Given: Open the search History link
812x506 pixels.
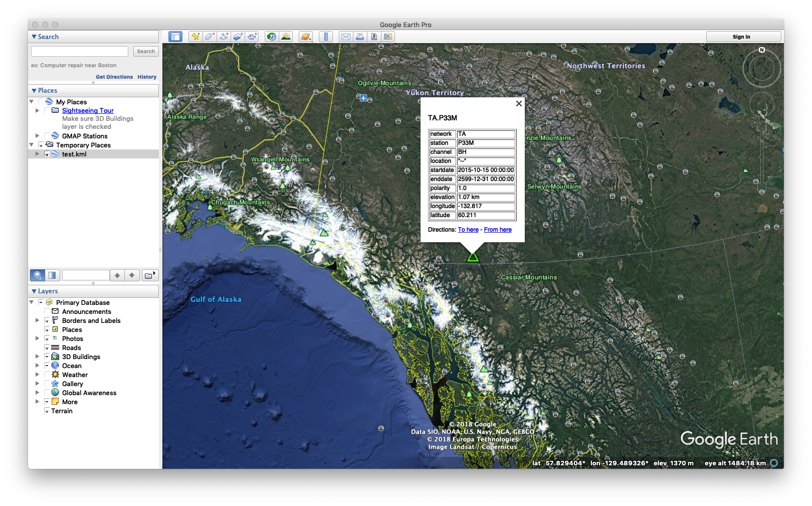Looking at the screenshot, I should point(147,77).
